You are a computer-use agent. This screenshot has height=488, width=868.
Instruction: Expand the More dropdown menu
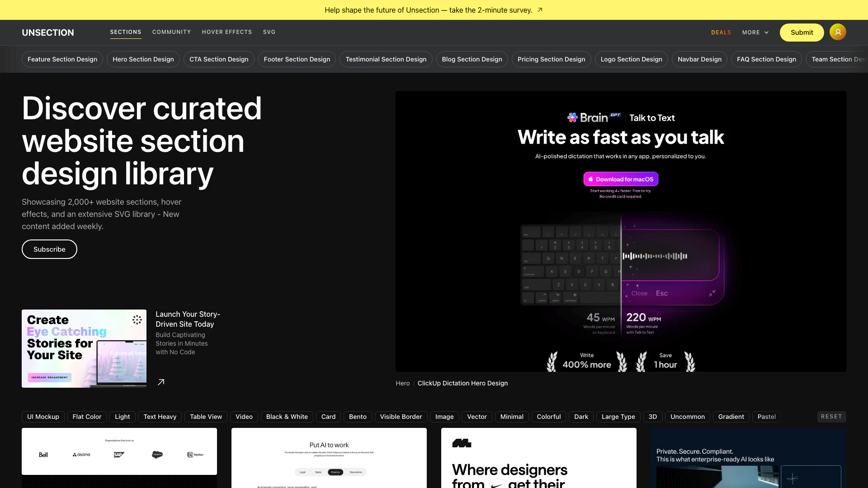(x=755, y=33)
